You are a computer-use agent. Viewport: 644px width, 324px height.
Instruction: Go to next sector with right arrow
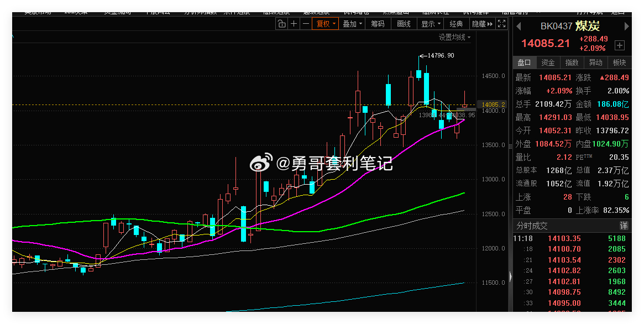(626, 26)
